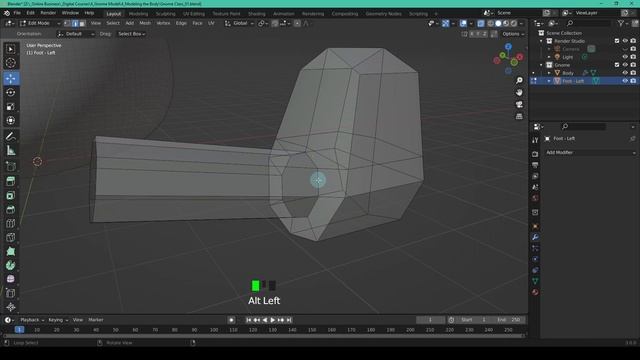Viewport: 640px width, 360px height.
Task: Switch to wireframe viewport shading
Action: pos(491,23)
